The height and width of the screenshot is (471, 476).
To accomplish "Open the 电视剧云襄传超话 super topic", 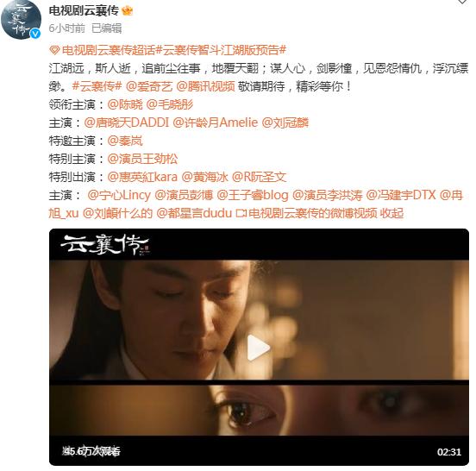I will pos(109,50).
